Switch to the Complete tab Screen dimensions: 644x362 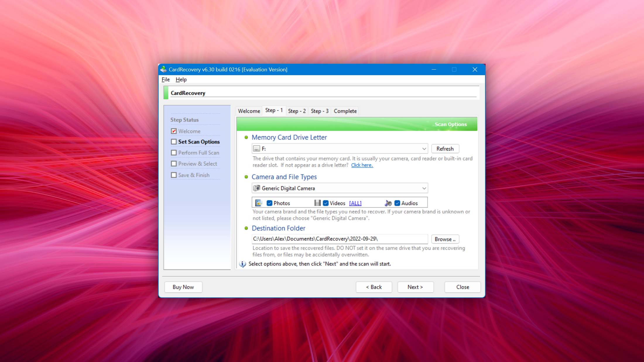pyautogui.click(x=345, y=111)
